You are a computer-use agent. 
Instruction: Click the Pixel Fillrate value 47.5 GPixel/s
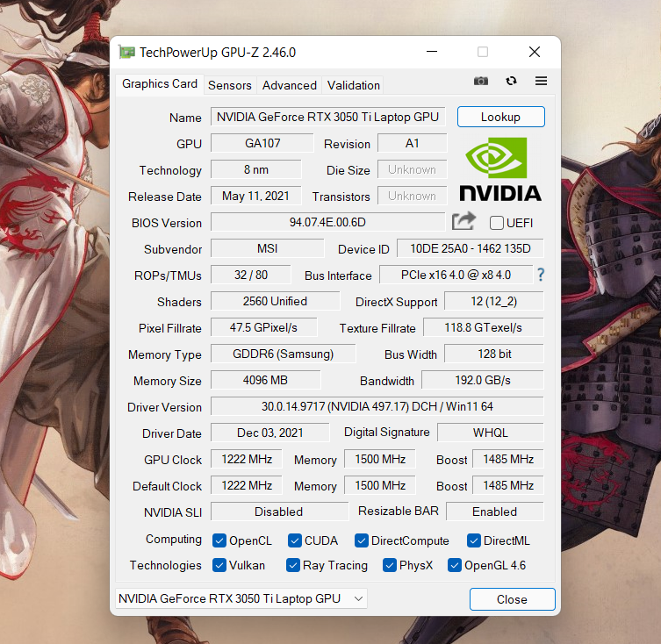tap(264, 327)
